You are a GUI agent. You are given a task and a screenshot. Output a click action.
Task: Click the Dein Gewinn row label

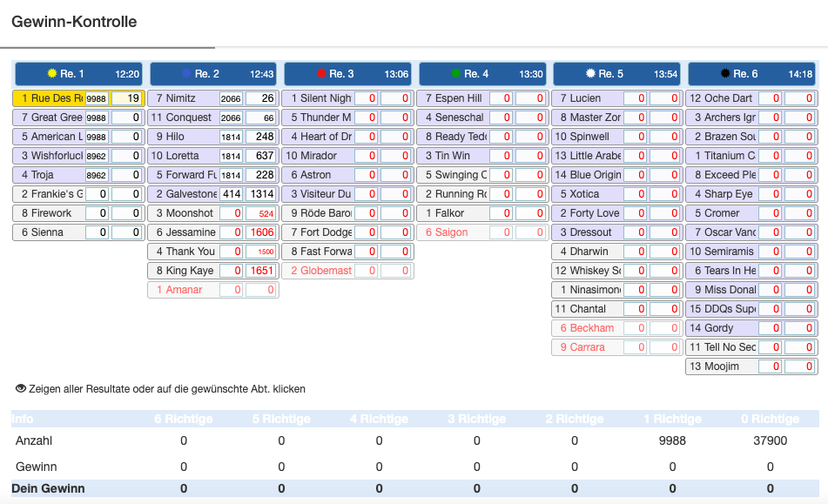click(x=48, y=488)
